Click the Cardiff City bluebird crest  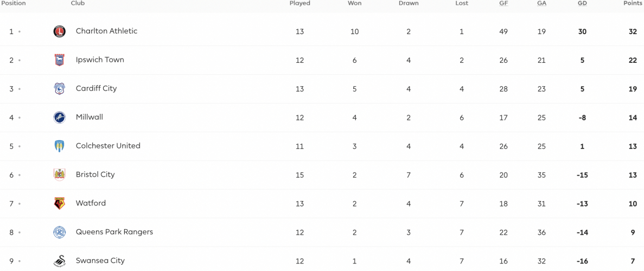[x=60, y=89]
